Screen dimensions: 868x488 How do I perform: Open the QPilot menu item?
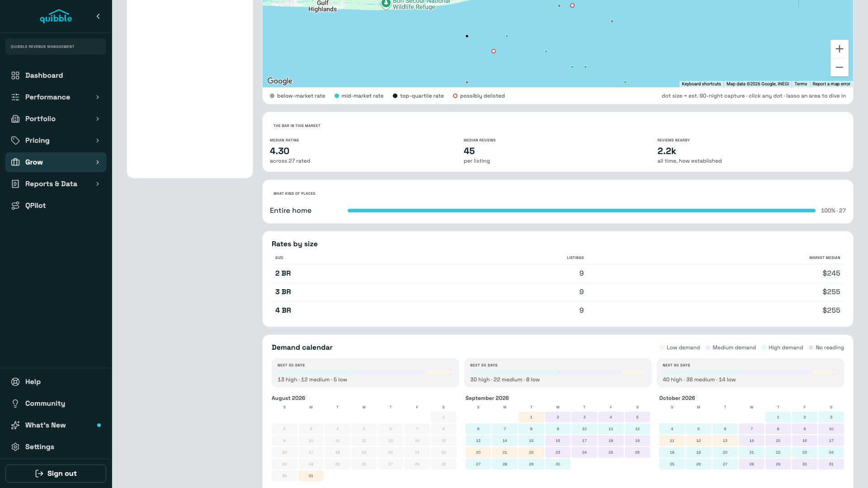click(x=56, y=206)
